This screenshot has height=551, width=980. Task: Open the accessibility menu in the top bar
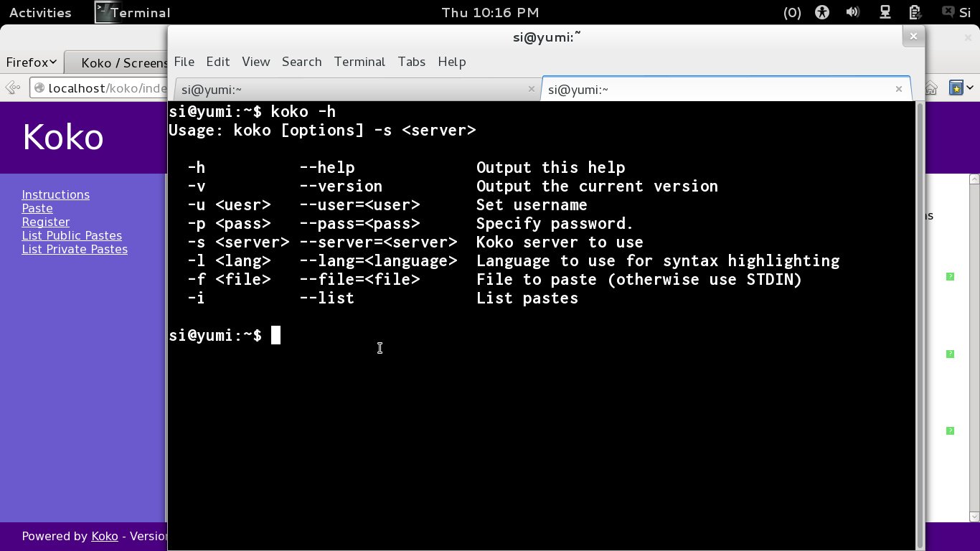(821, 12)
